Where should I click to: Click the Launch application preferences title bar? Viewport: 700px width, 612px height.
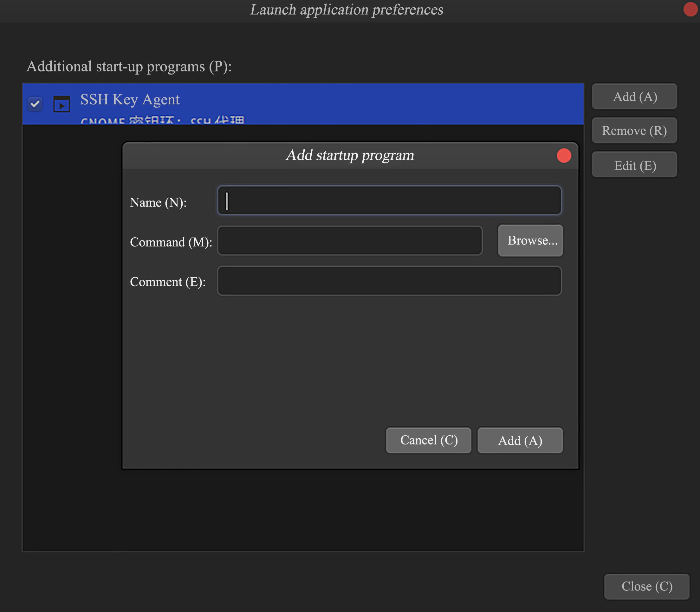[x=347, y=10]
